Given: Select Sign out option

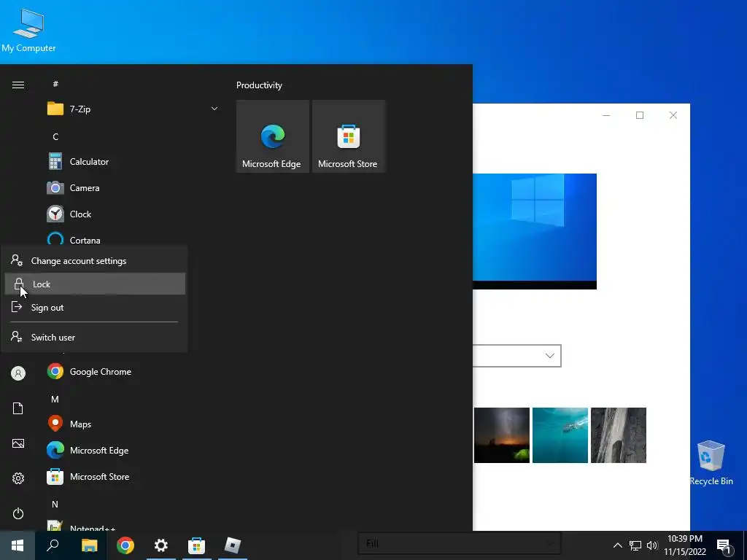Looking at the screenshot, I should (95, 308).
